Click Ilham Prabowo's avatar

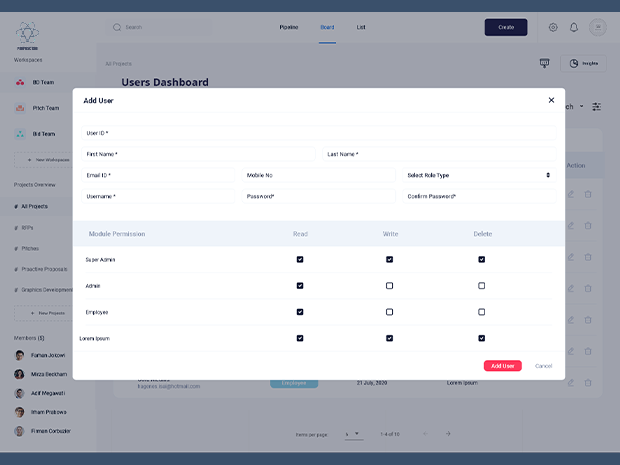[x=19, y=412]
